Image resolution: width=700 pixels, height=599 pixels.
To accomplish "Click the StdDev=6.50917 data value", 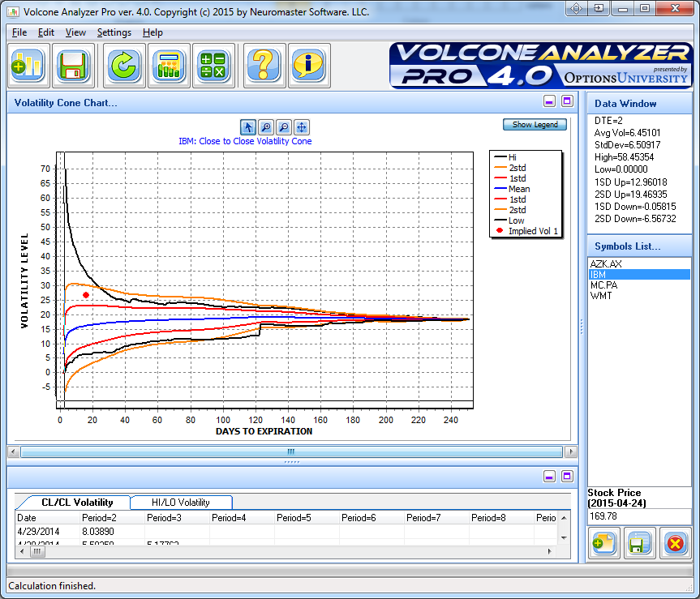I will tap(627, 144).
